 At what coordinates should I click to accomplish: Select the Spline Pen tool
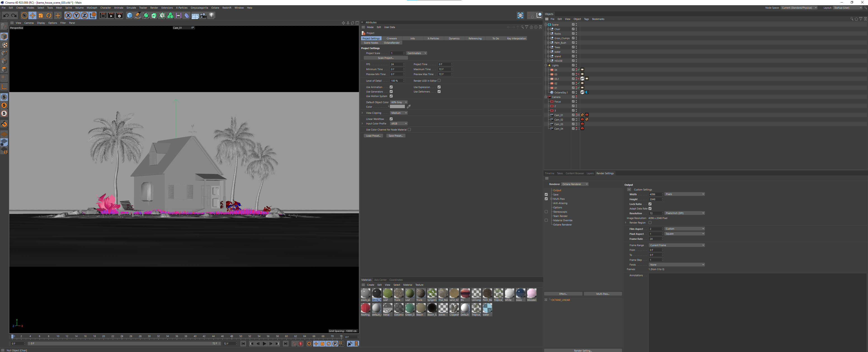[138, 16]
